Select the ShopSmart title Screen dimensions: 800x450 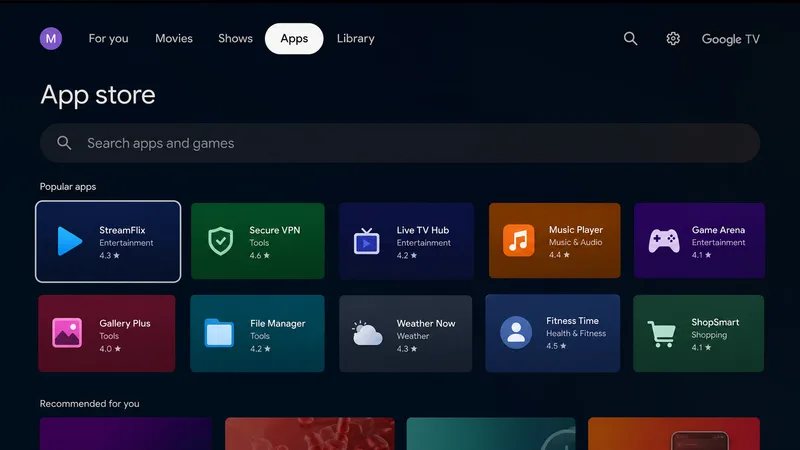(x=715, y=322)
